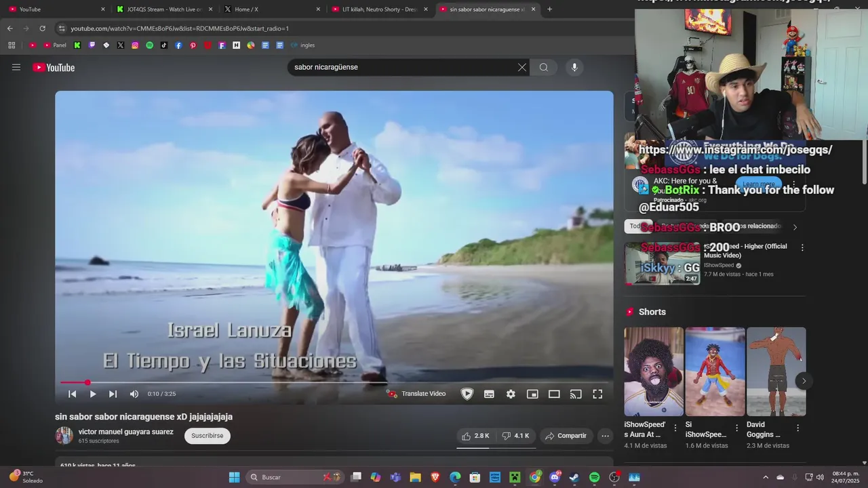Open the player settings gear
This screenshot has height=488, width=868.
[x=511, y=394]
